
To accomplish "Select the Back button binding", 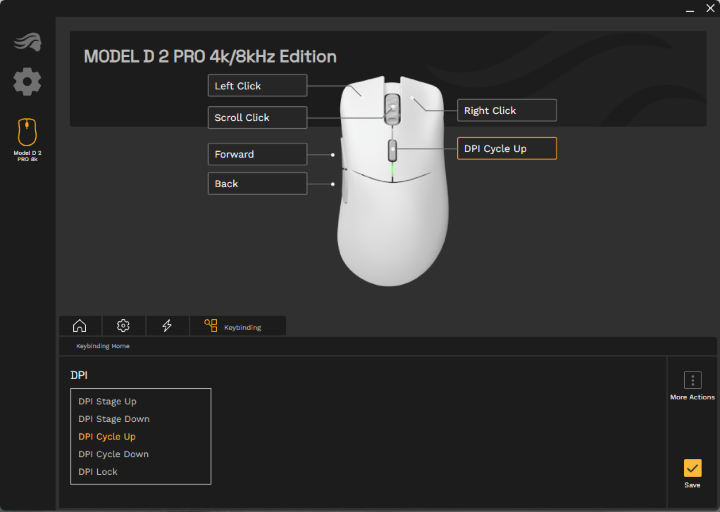I will coord(257,184).
